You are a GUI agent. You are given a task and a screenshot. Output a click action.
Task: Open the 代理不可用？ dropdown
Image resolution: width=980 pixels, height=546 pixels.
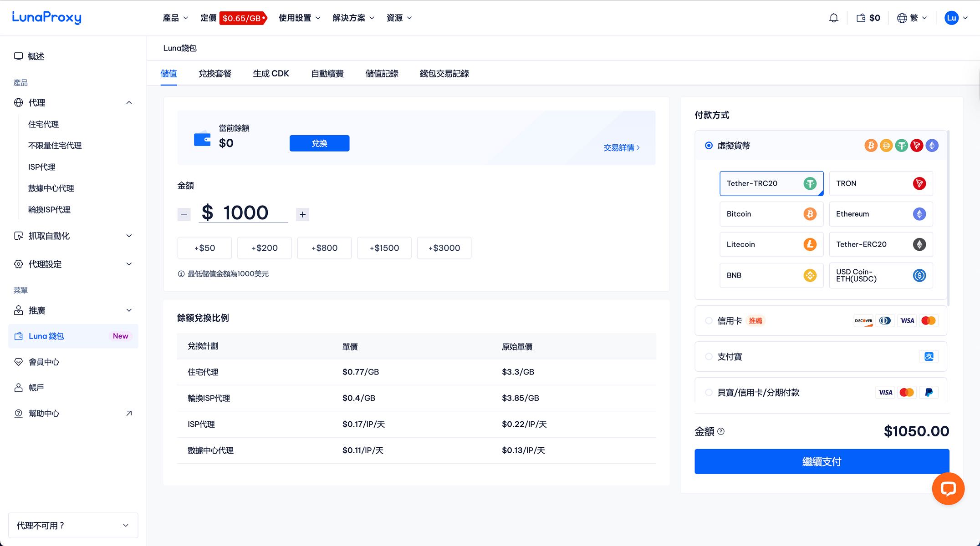(x=73, y=526)
